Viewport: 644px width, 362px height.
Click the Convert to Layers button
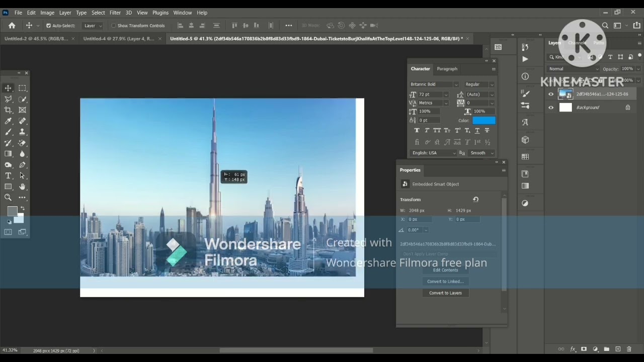[445, 293]
